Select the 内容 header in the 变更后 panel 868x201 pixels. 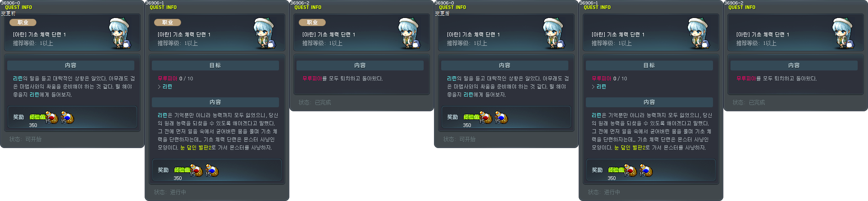(505, 66)
